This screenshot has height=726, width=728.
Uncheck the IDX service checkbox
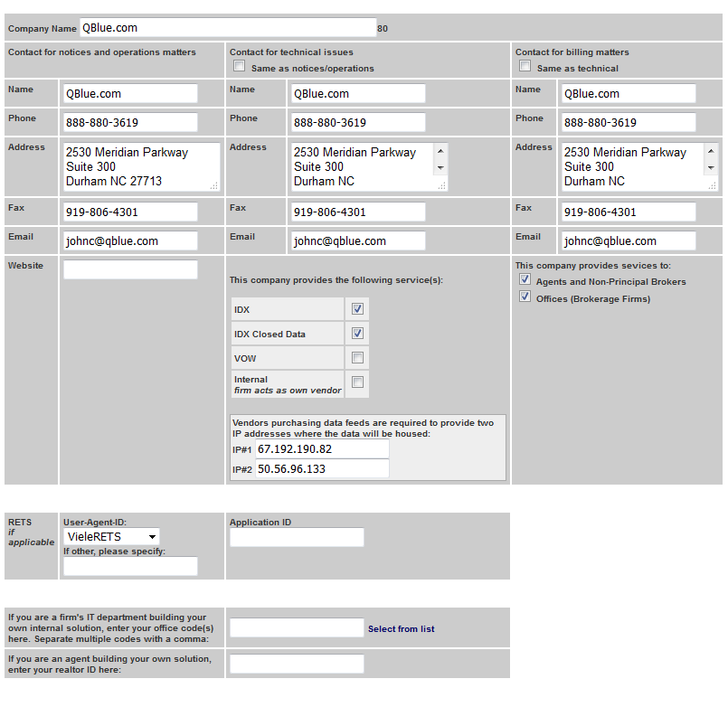357,309
